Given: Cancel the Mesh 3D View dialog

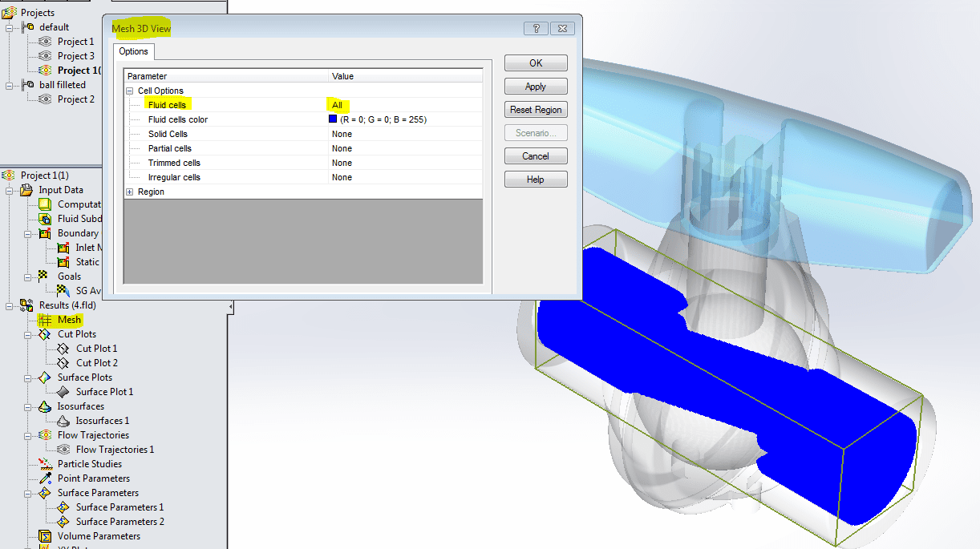Looking at the screenshot, I should 536,155.
